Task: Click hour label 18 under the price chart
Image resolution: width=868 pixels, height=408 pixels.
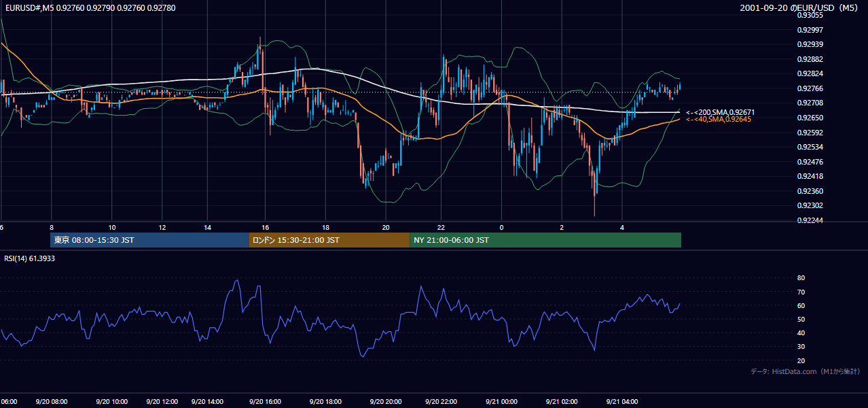Action: coord(326,228)
